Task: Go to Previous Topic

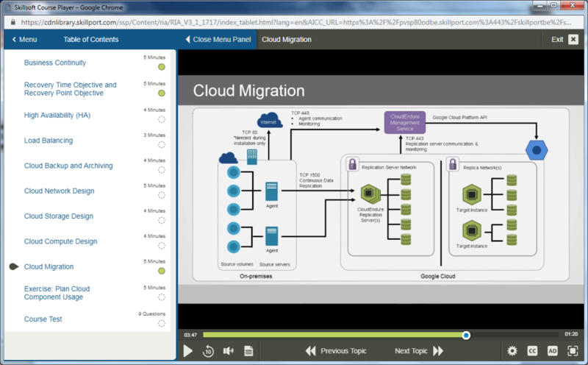Action: [x=336, y=351]
